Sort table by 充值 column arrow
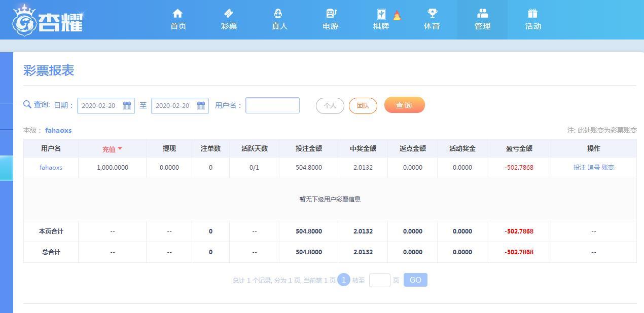The width and height of the screenshot is (644, 313). coord(120,148)
